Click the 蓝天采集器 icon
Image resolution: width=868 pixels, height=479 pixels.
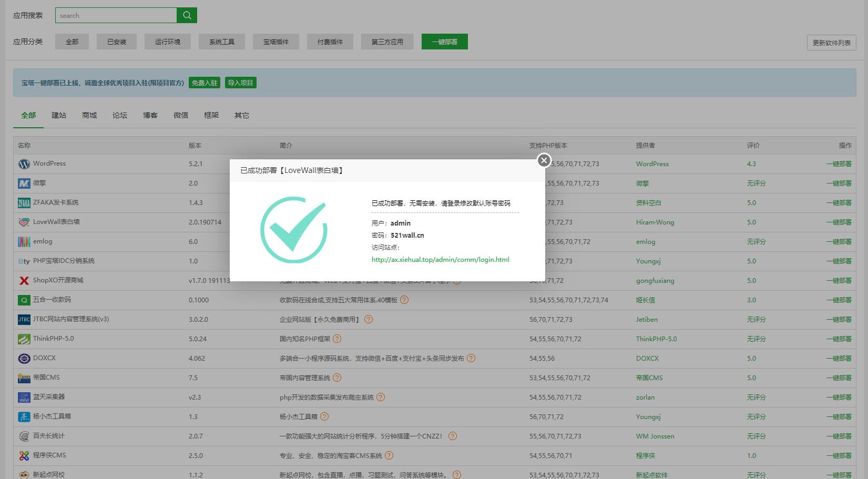(24, 398)
